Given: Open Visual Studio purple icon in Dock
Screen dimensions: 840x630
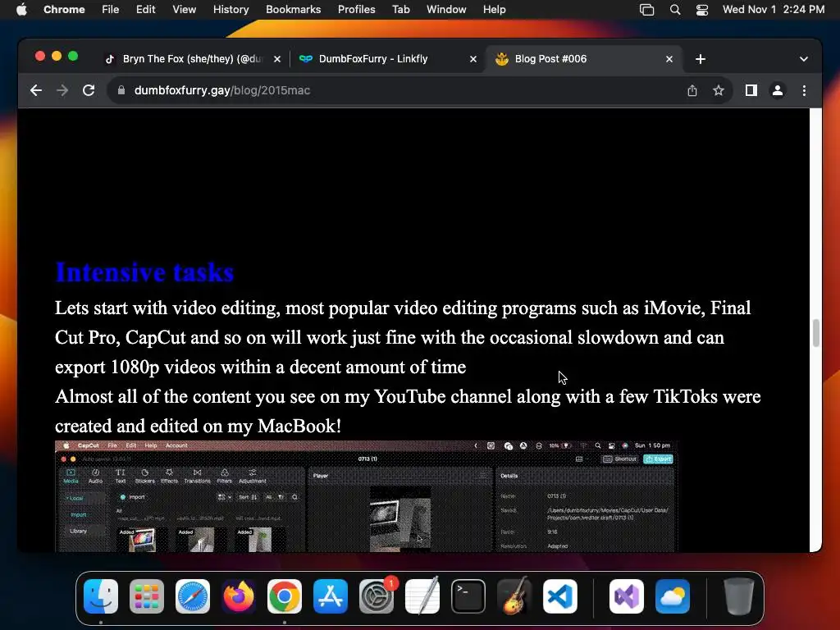Looking at the screenshot, I should click(626, 596).
